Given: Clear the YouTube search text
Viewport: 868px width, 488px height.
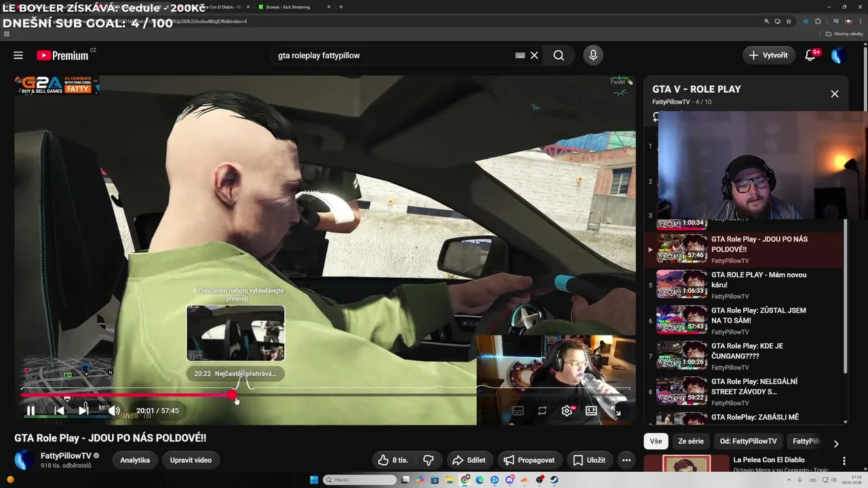Looking at the screenshot, I should [x=534, y=56].
